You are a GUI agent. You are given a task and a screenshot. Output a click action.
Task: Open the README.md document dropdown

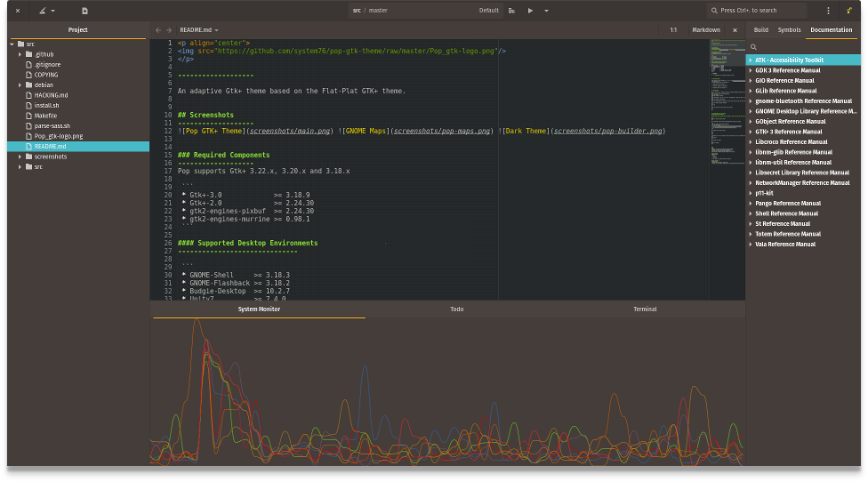coord(198,30)
